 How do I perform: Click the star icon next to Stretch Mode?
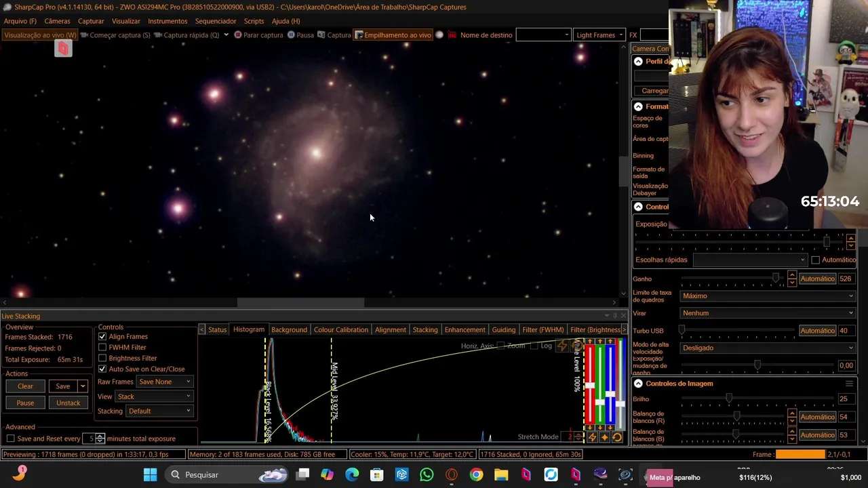605,438
